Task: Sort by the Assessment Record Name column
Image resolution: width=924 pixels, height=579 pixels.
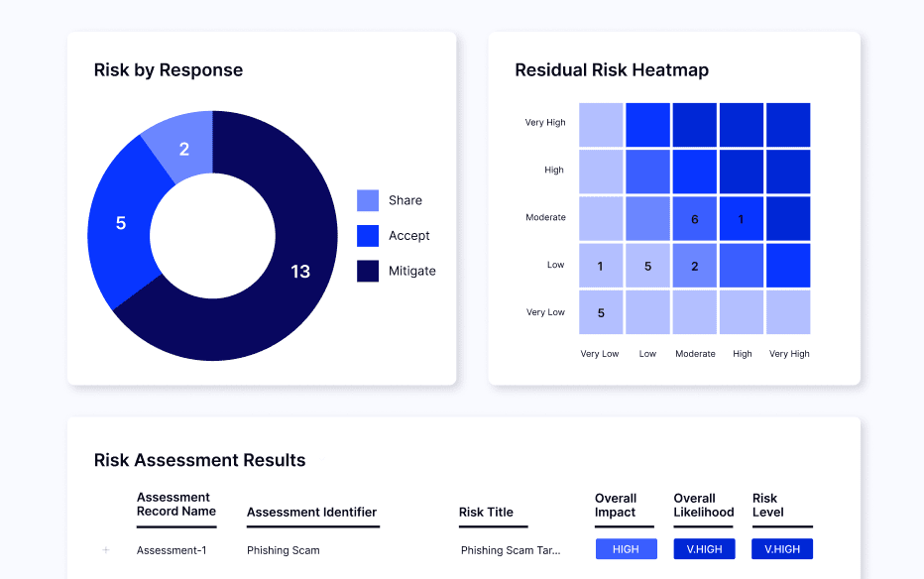Action: point(176,505)
